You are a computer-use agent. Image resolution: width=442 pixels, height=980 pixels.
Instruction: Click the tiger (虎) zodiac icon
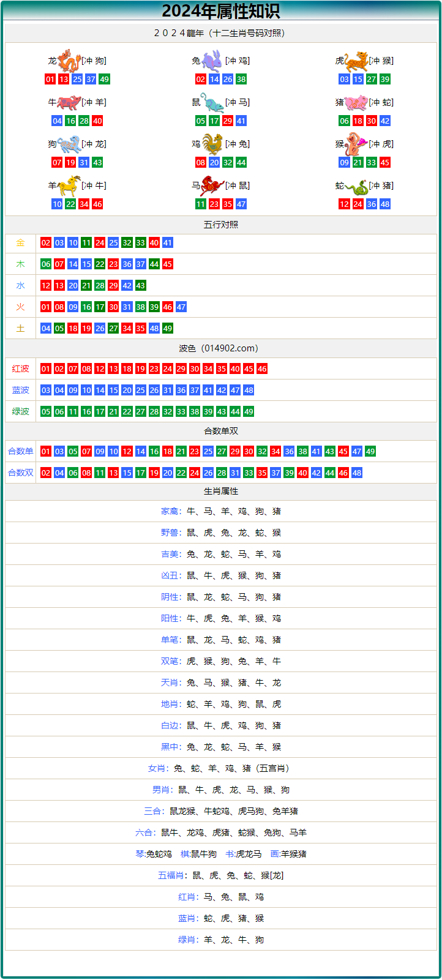356,61
